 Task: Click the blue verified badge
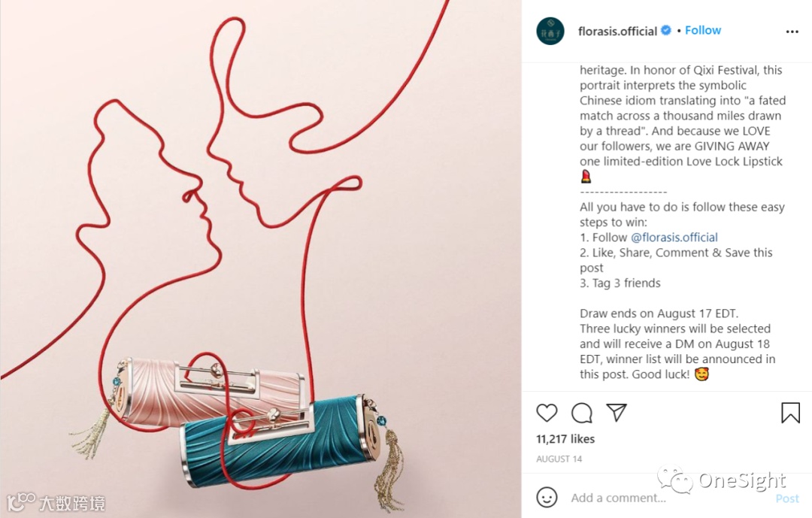[666, 31]
